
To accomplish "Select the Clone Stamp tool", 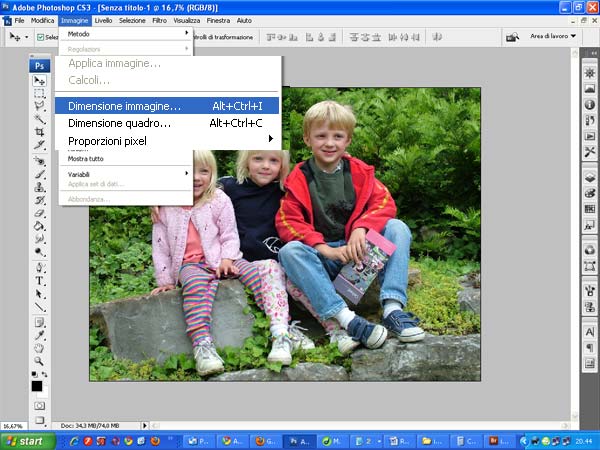I will tap(39, 187).
